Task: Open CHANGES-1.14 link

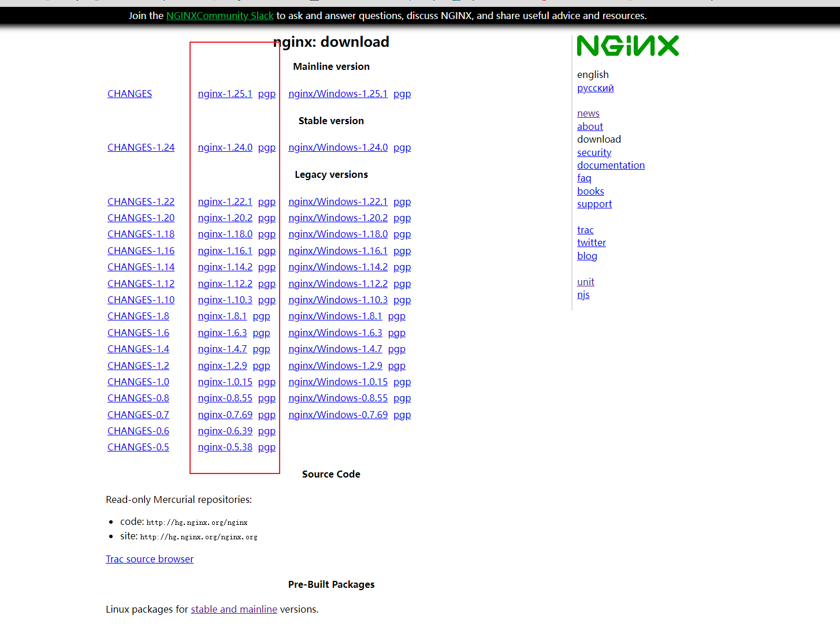Action: click(x=141, y=267)
